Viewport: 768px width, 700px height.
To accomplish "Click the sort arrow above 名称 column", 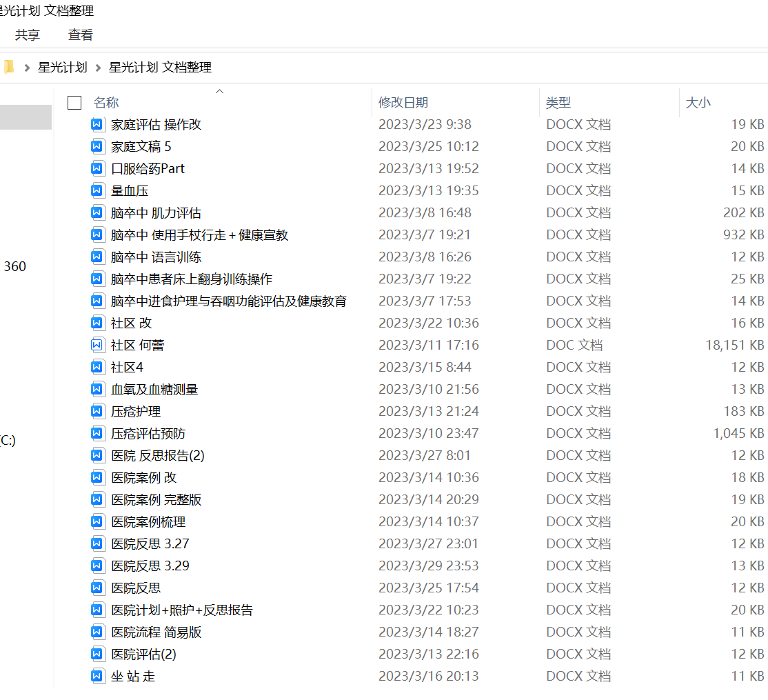I will pos(219,91).
